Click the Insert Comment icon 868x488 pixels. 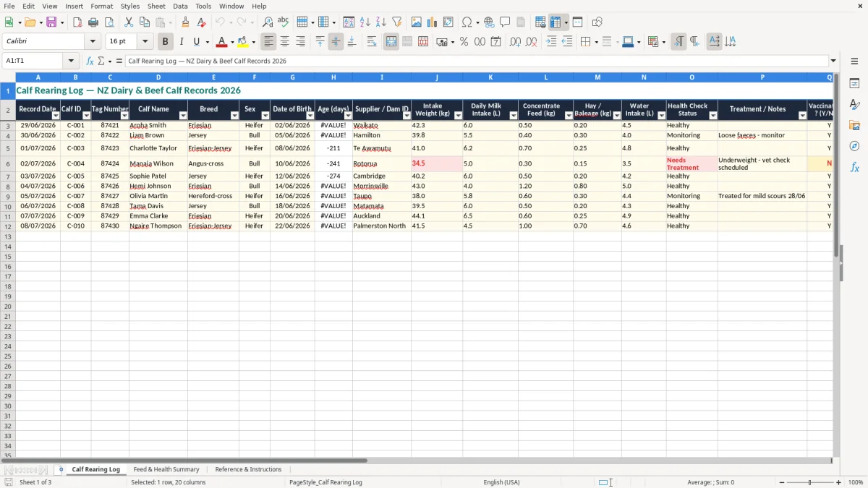pos(505,22)
